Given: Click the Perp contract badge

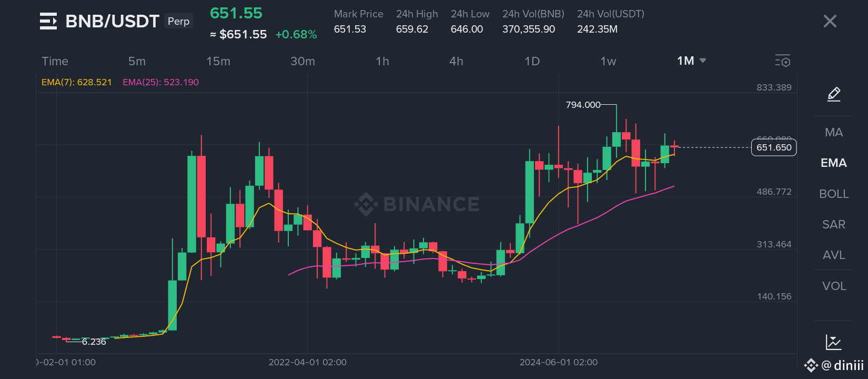Looking at the screenshot, I should point(179,21).
